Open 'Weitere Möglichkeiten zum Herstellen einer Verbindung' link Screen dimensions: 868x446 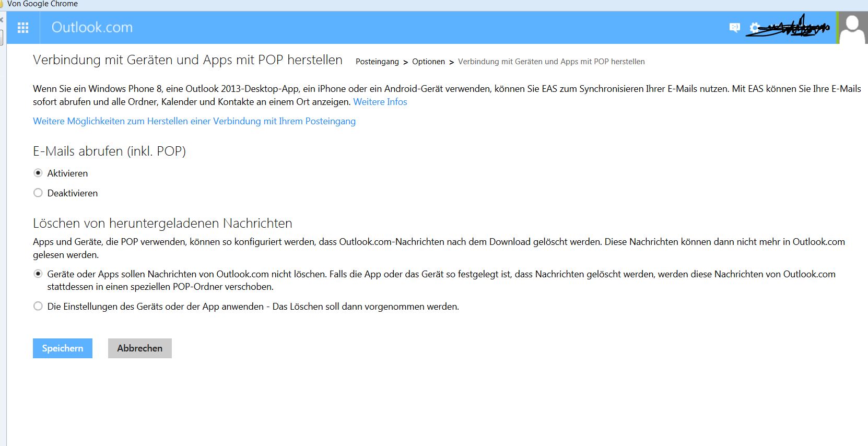point(194,121)
